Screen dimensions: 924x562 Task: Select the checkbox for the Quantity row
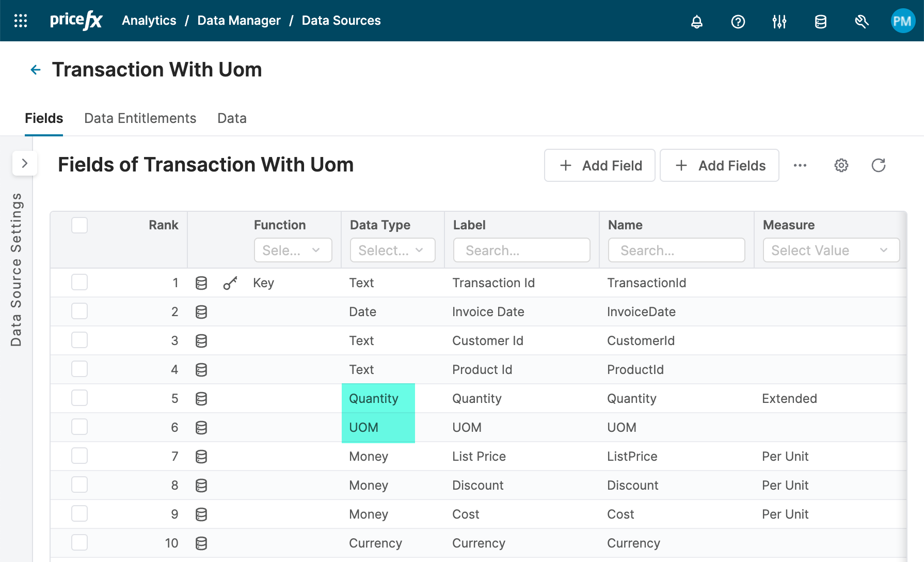[x=79, y=398]
